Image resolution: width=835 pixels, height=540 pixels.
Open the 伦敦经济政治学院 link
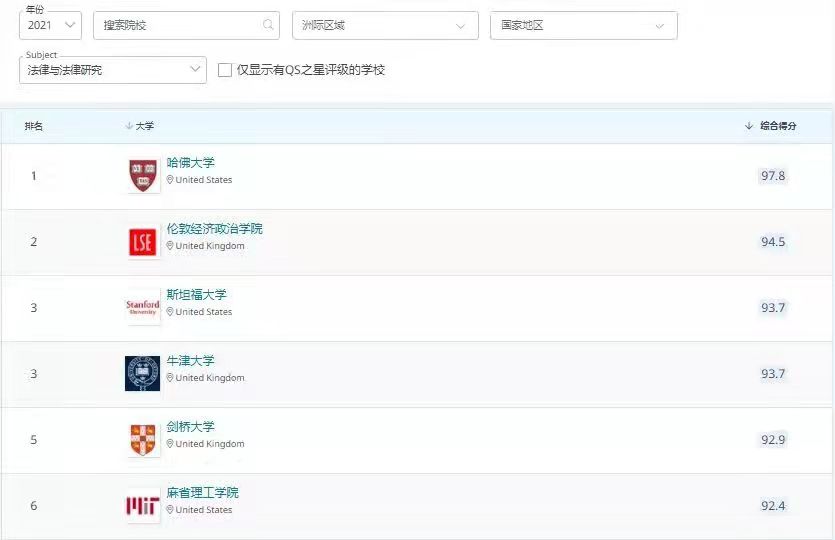(x=214, y=228)
